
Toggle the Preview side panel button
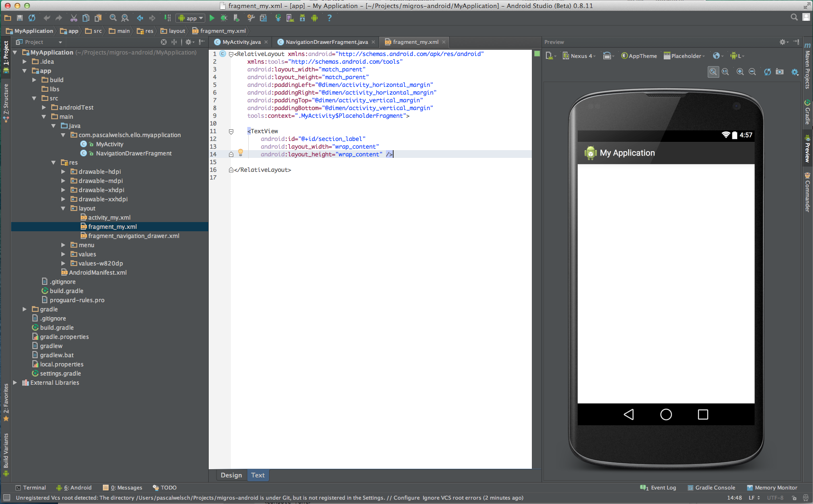pos(807,148)
